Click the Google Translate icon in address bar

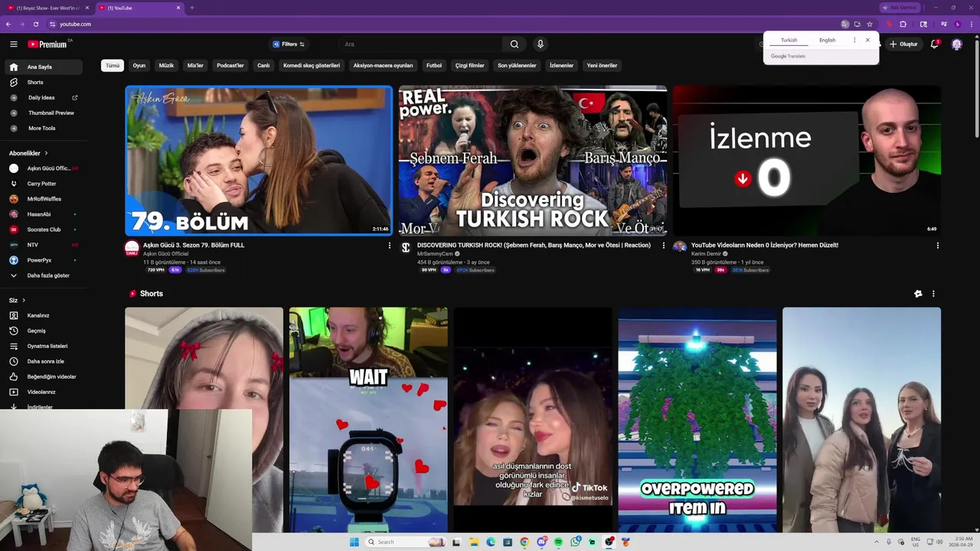(844, 24)
